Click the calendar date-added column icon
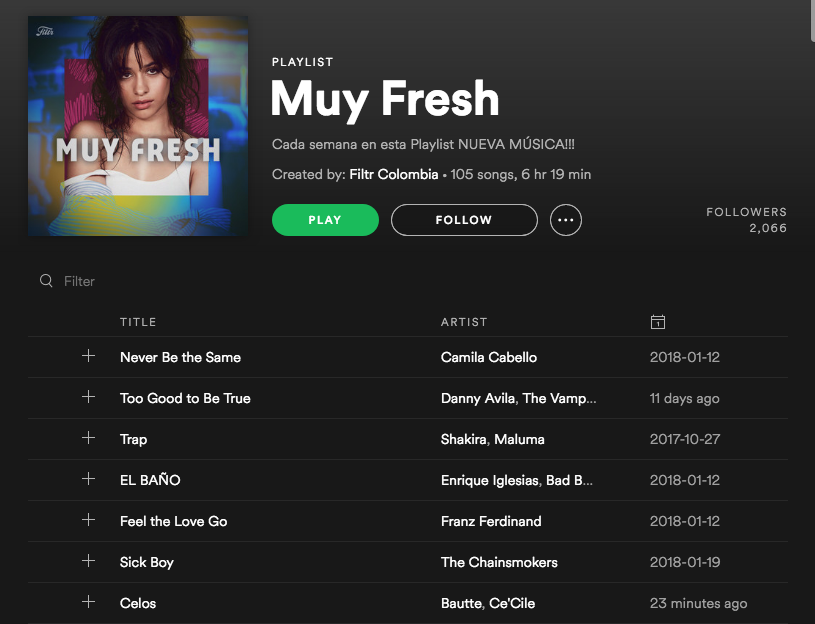Screen dimensions: 815x624 pos(658,322)
